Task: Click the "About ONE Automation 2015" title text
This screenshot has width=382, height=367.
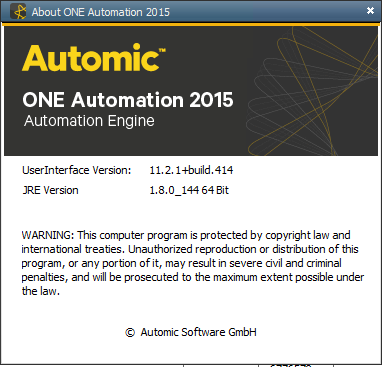Action: pos(101,12)
